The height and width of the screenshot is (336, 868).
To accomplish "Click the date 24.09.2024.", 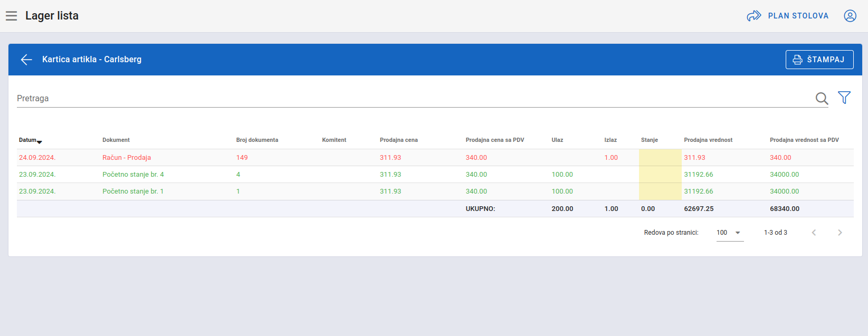I will [x=37, y=158].
